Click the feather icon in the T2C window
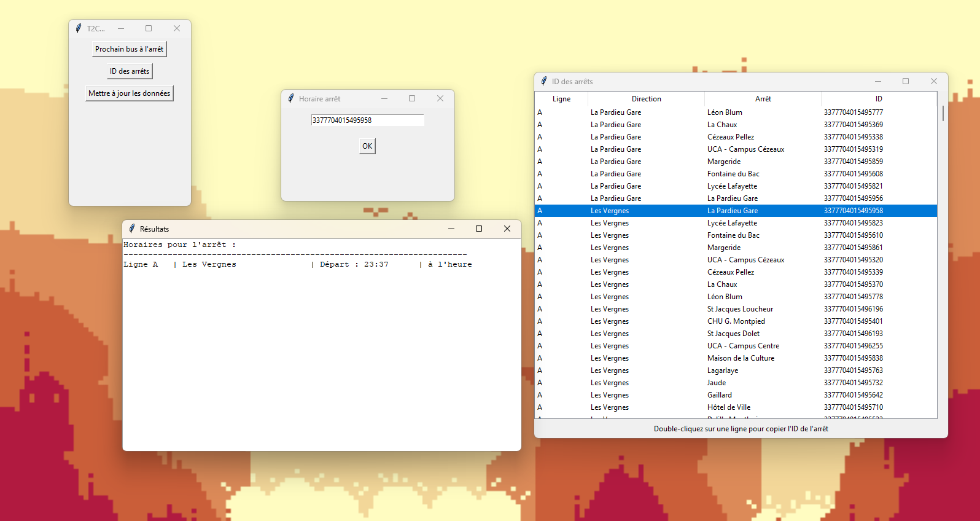980x521 pixels. (x=79, y=28)
